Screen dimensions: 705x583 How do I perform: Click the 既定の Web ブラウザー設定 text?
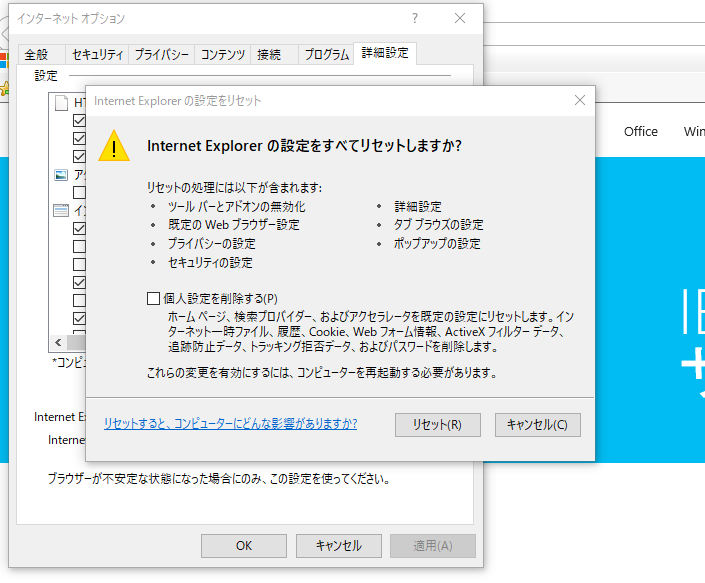click(234, 225)
